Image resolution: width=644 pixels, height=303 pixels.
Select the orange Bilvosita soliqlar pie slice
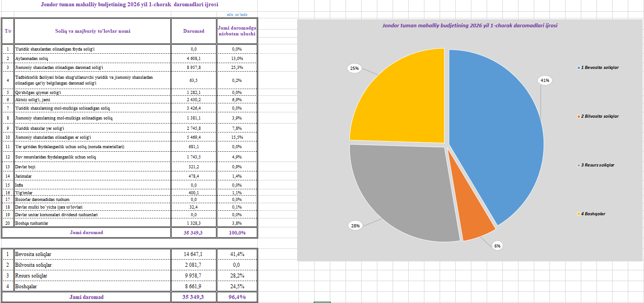click(x=474, y=224)
